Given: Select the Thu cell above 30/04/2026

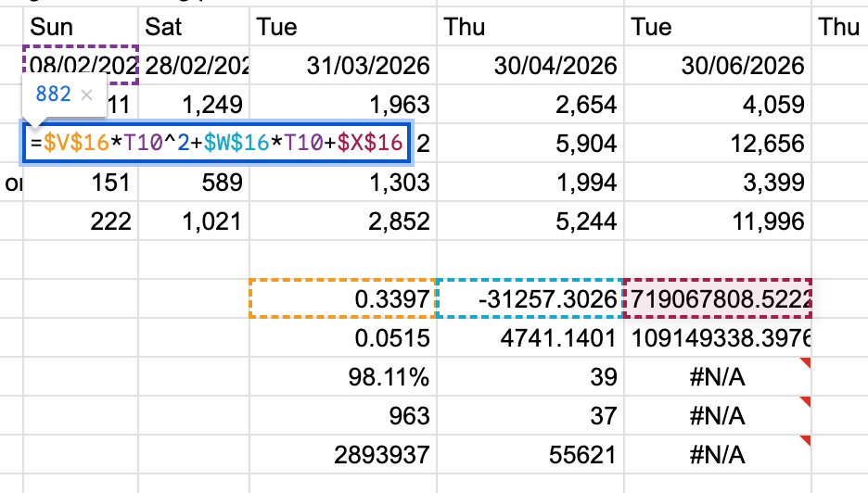Looking at the screenshot, I should [x=530, y=26].
